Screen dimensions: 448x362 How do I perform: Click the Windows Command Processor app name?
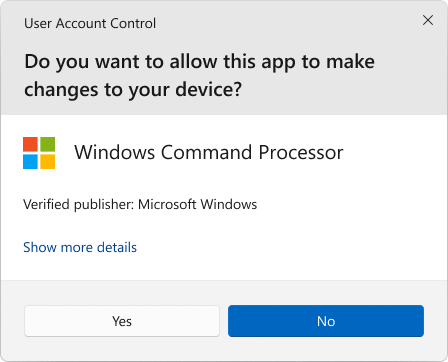pos(209,152)
